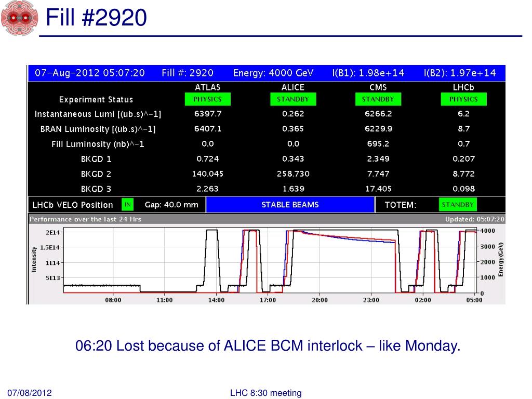Click the ALICE column header
532x399 pixels.
click(x=293, y=87)
